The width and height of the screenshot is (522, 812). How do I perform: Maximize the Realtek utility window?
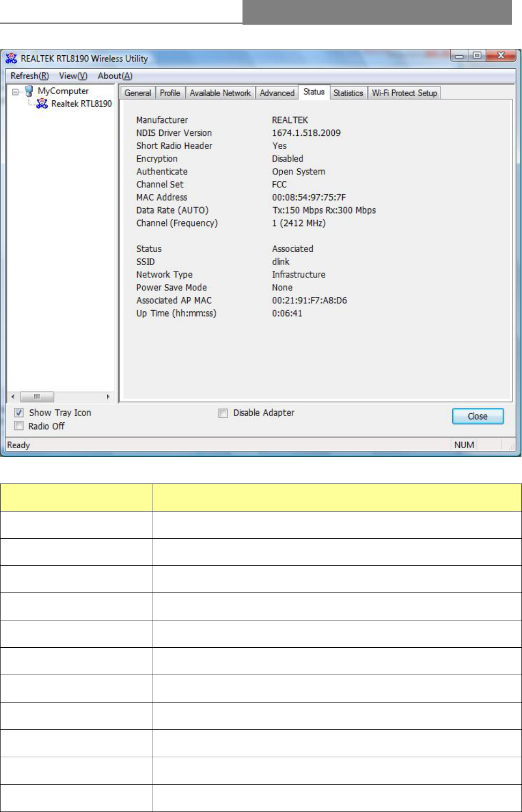click(x=477, y=56)
